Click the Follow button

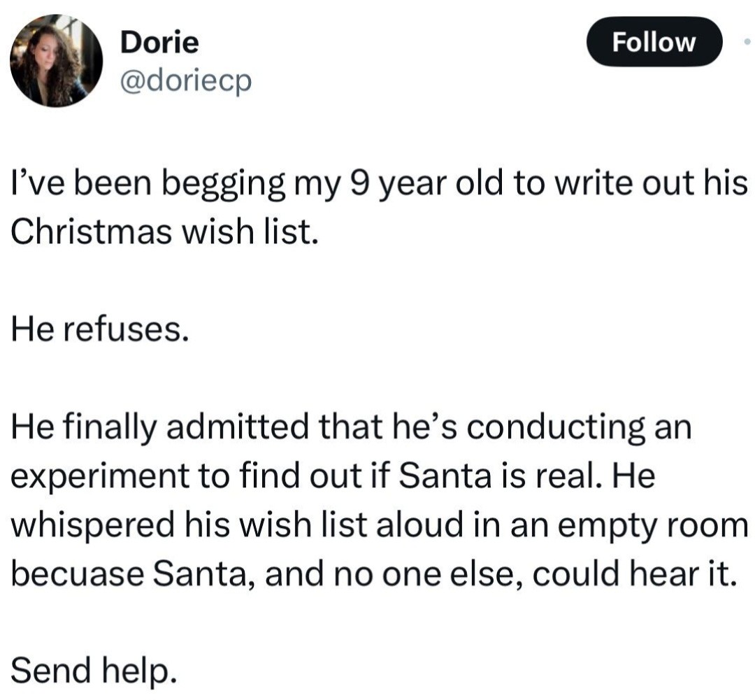(x=654, y=43)
